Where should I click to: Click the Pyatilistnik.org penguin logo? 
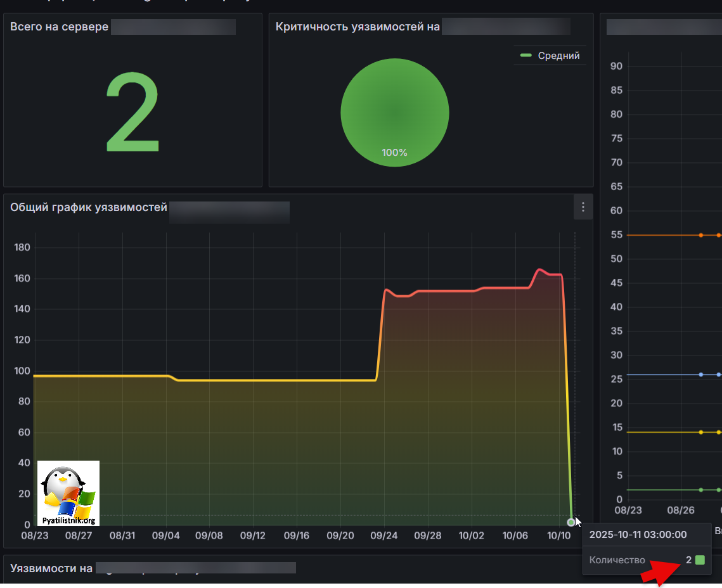tap(68, 493)
